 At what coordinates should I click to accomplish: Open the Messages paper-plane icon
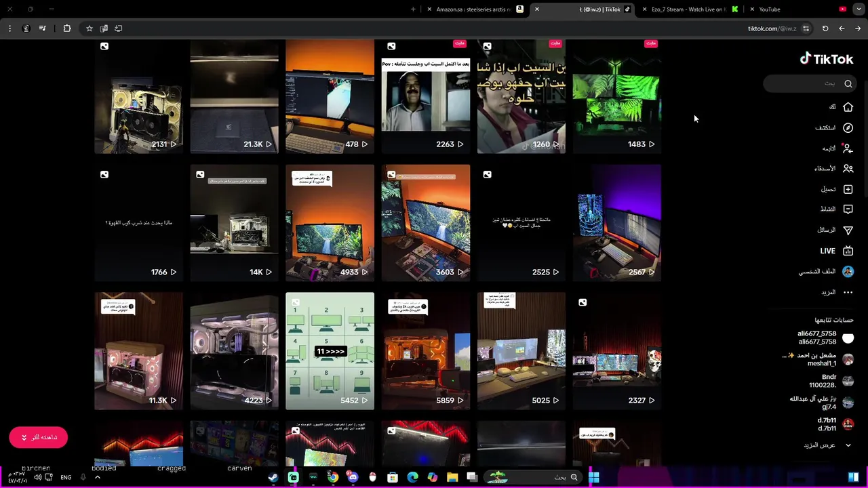click(x=848, y=230)
